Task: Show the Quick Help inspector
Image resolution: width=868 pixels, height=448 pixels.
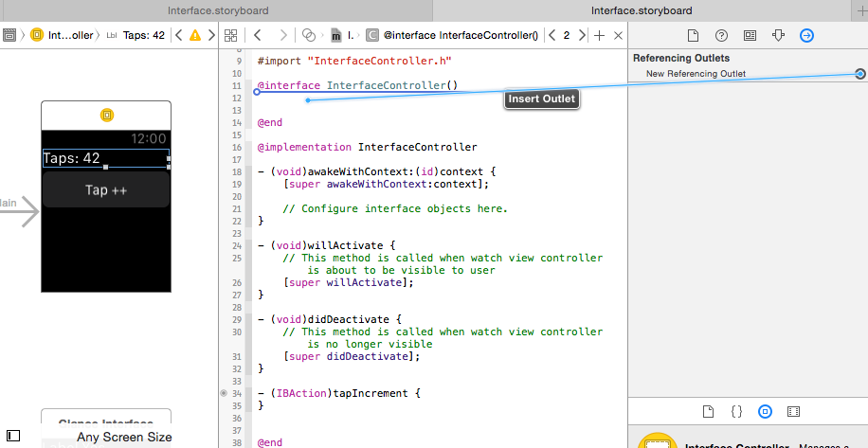Action: point(721,35)
